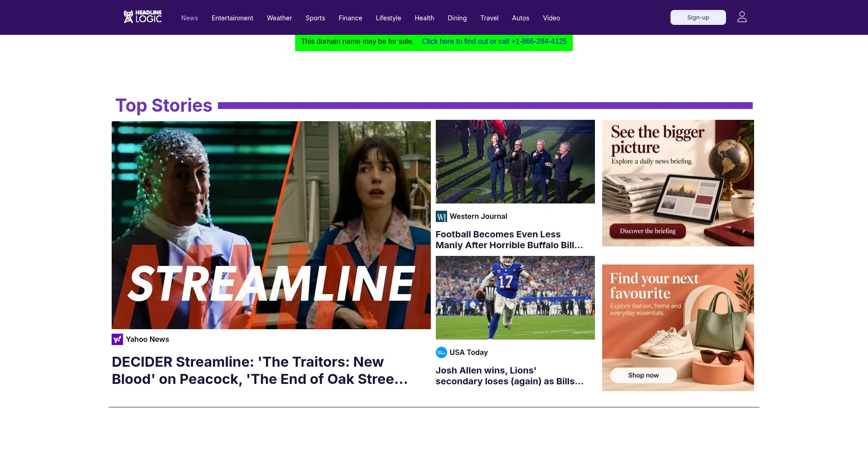This screenshot has width=868, height=449.
Task: Open the Weather section
Action: click(x=279, y=18)
